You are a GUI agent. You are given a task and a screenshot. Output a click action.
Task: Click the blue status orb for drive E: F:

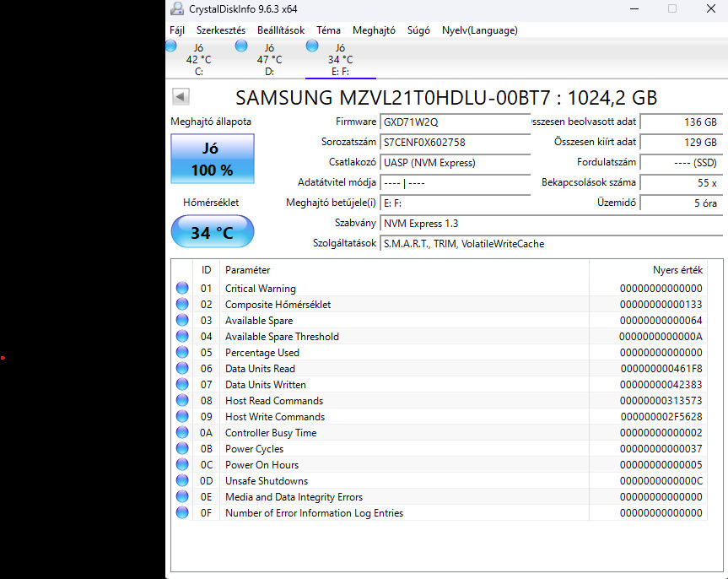(312, 46)
